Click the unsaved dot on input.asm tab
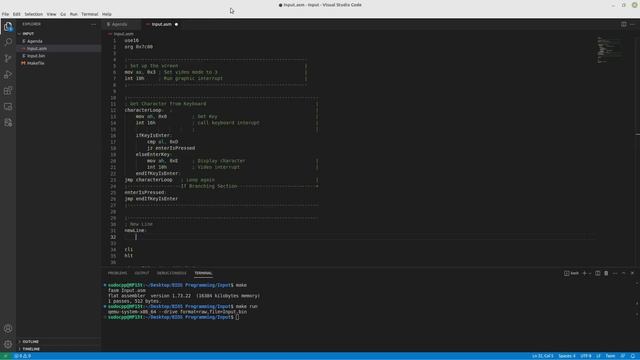Screen dimensions: 640x360 coord(176,24)
